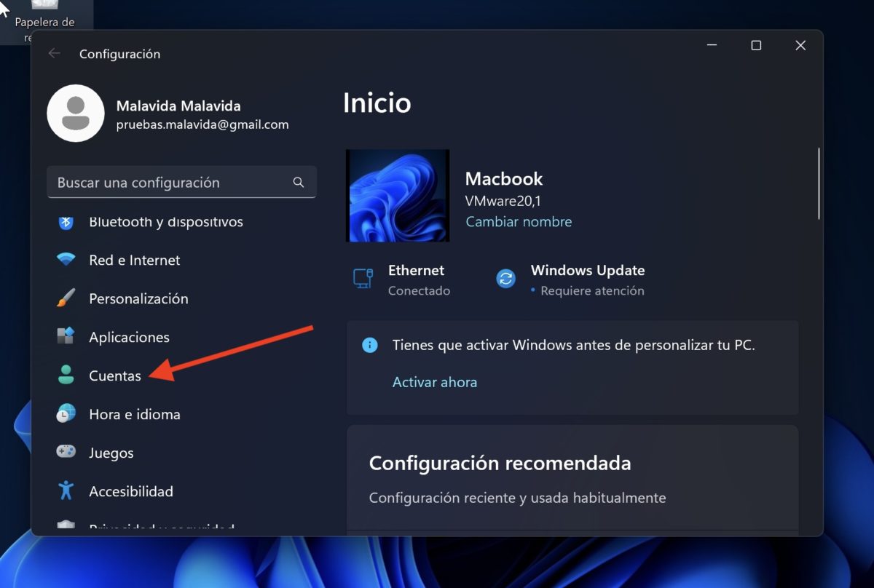Maximize the Configuración window

coord(756,45)
